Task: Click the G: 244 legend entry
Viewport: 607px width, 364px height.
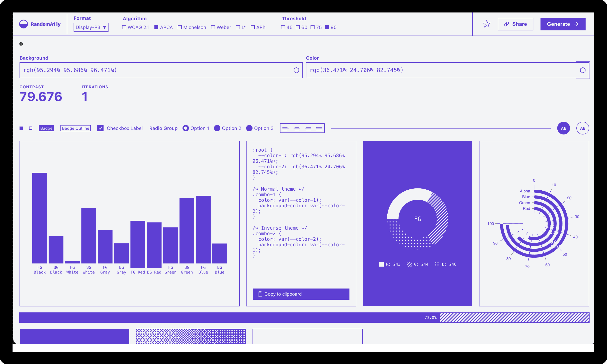Action: point(418,264)
